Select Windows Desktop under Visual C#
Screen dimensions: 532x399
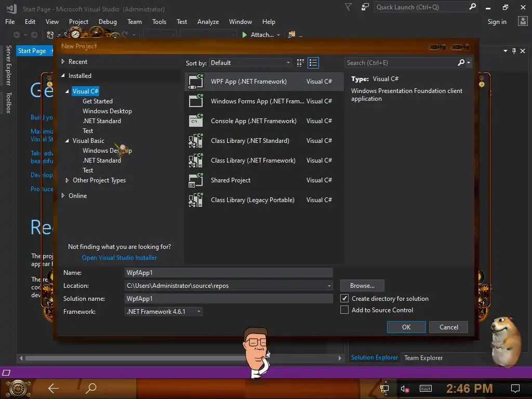[x=107, y=111]
